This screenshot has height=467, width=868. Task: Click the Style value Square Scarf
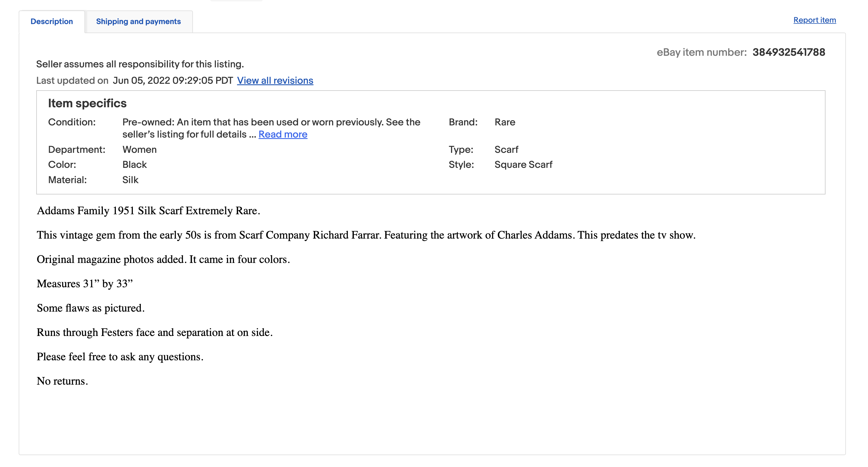(x=523, y=165)
